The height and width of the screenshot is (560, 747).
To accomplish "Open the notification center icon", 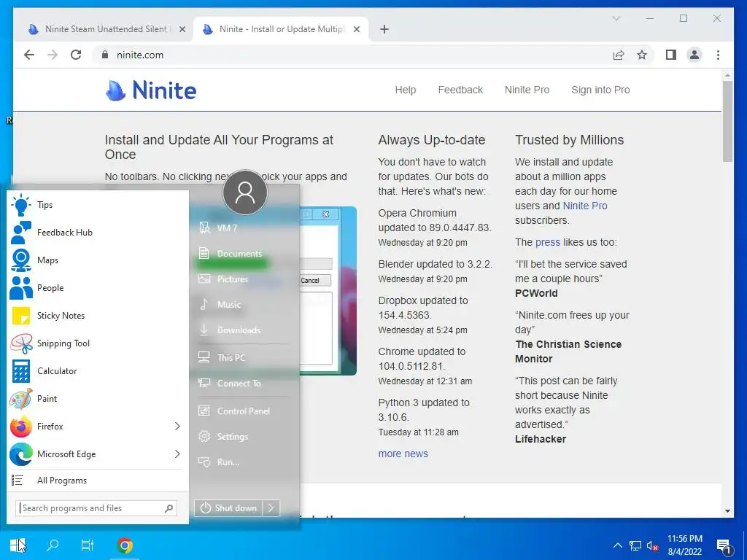I will tap(724, 546).
